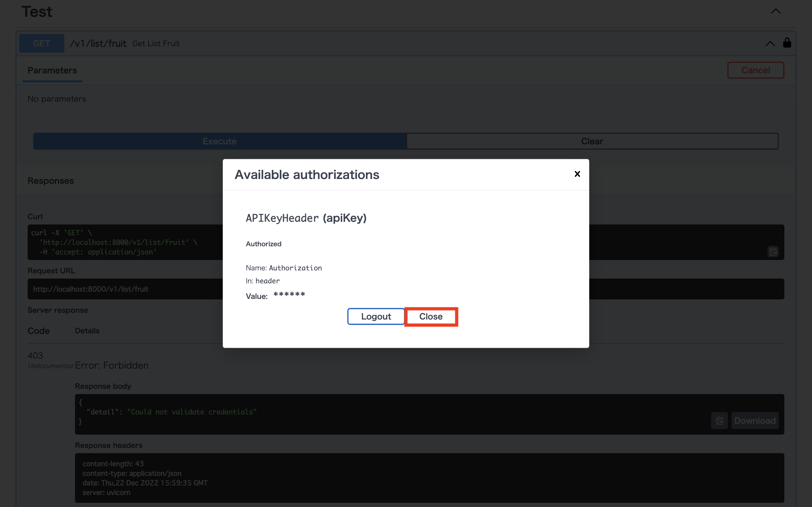
Task: Copy the response body using the clipboard icon
Action: 720,421
